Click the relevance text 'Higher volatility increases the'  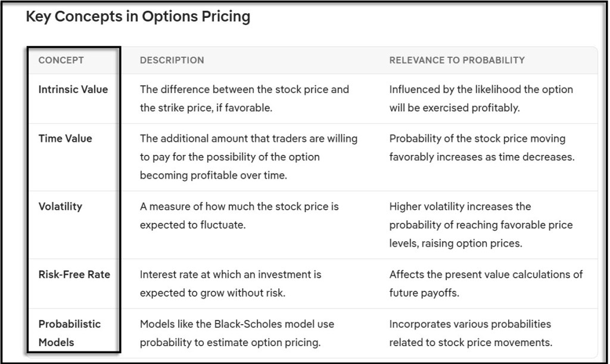point(460,206)
